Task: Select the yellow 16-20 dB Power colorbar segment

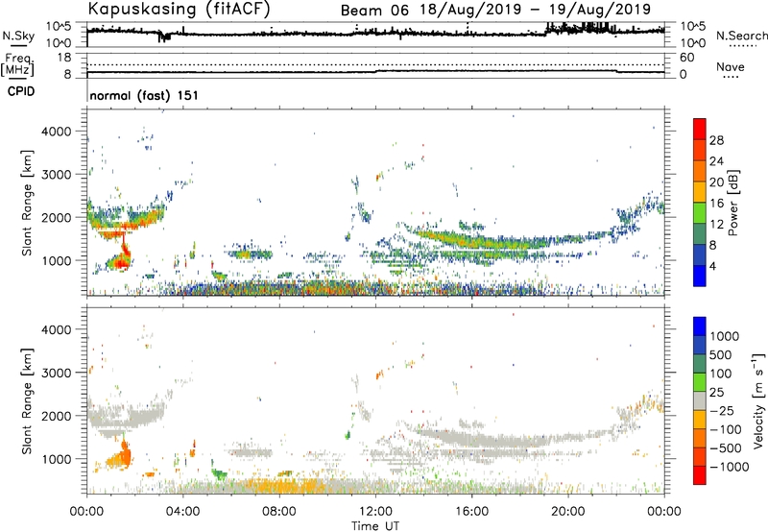Action: 700,192
